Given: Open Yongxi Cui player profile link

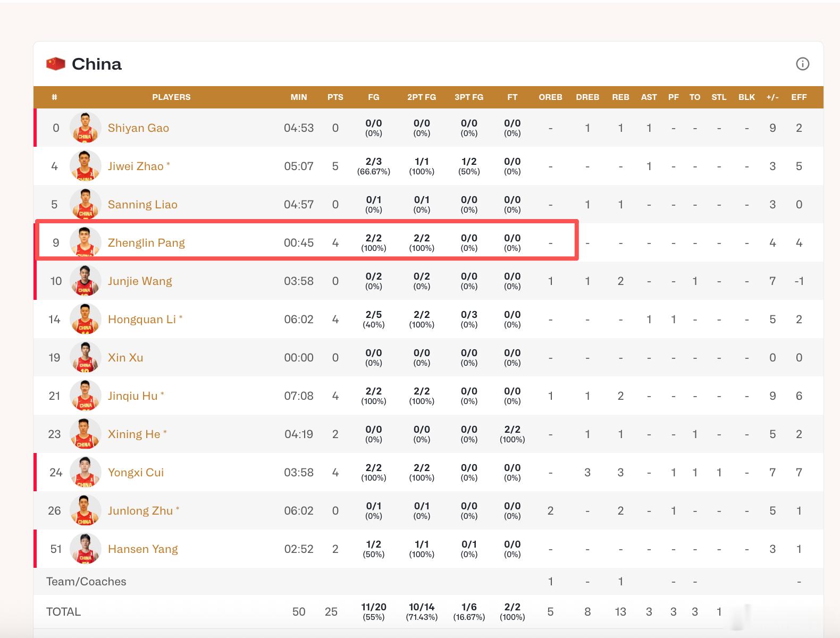Looking at the screenshot, I should [136, 472].
